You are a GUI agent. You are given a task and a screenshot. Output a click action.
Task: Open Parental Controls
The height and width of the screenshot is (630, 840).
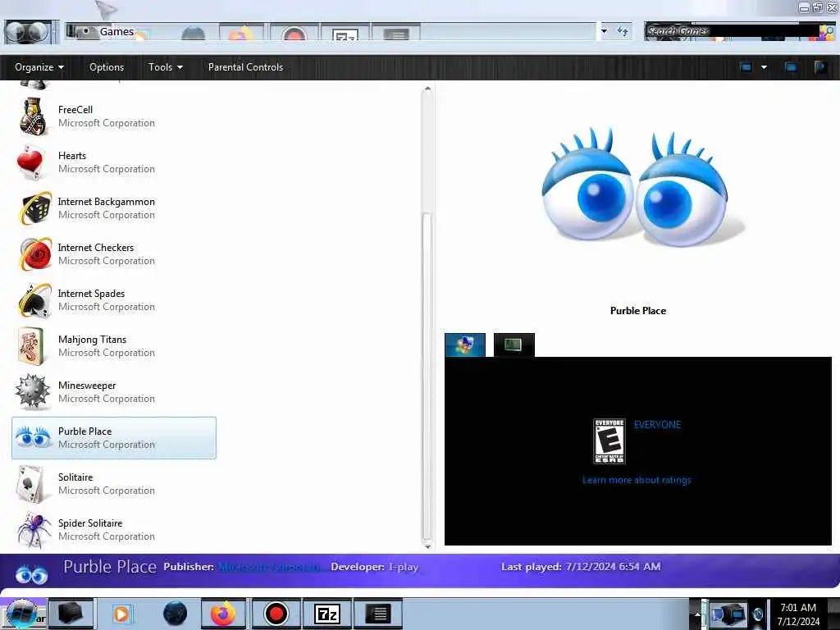point(245,67)
